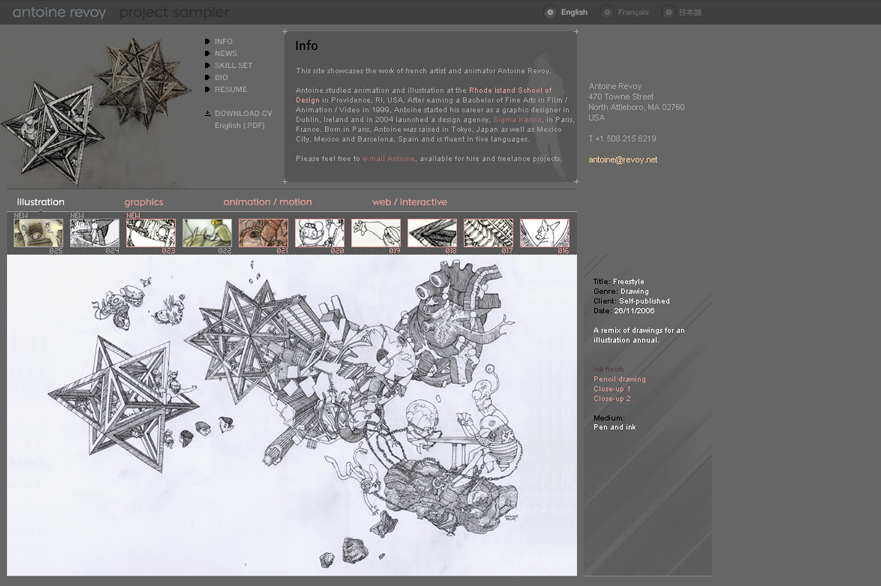
Task: Open thumbnail number 025
Action: click(38, 233)
